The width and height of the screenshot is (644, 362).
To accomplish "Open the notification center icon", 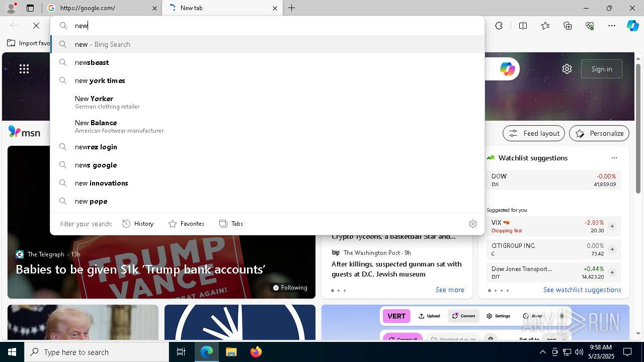I will [x=627, y=352].
